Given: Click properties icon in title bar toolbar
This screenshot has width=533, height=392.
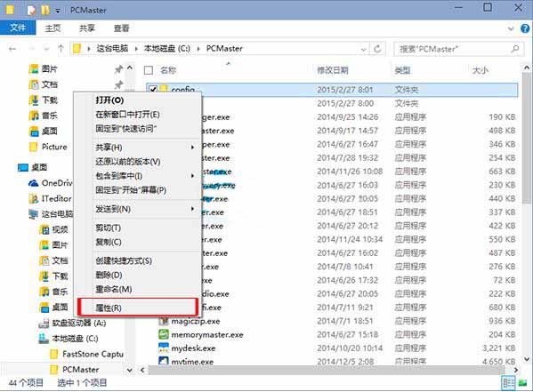Looking at the screenshot, I should point(31,10).
